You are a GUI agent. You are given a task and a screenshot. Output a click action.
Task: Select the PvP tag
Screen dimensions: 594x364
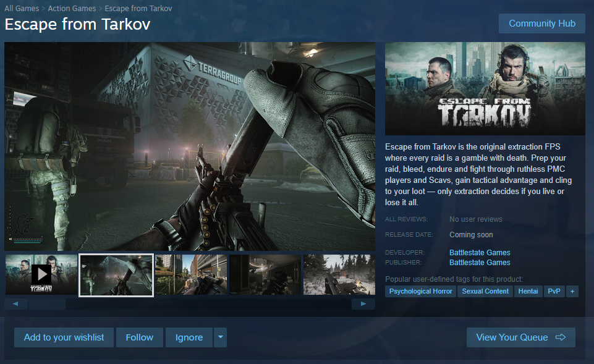[x=554, y=291]
